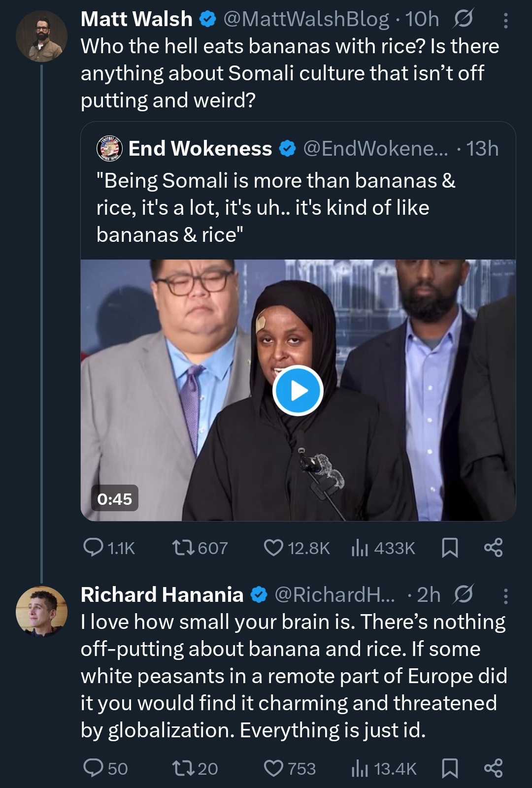The height and width of the screenshot is (788, 532).
Task: Open more options menu for Richard Hanania's reply
Action: point(505,595)
